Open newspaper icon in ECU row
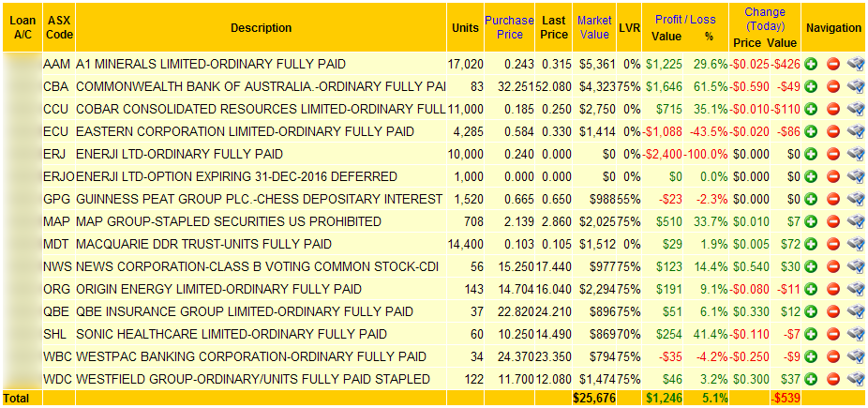The image size is (868, 408). 856,131
